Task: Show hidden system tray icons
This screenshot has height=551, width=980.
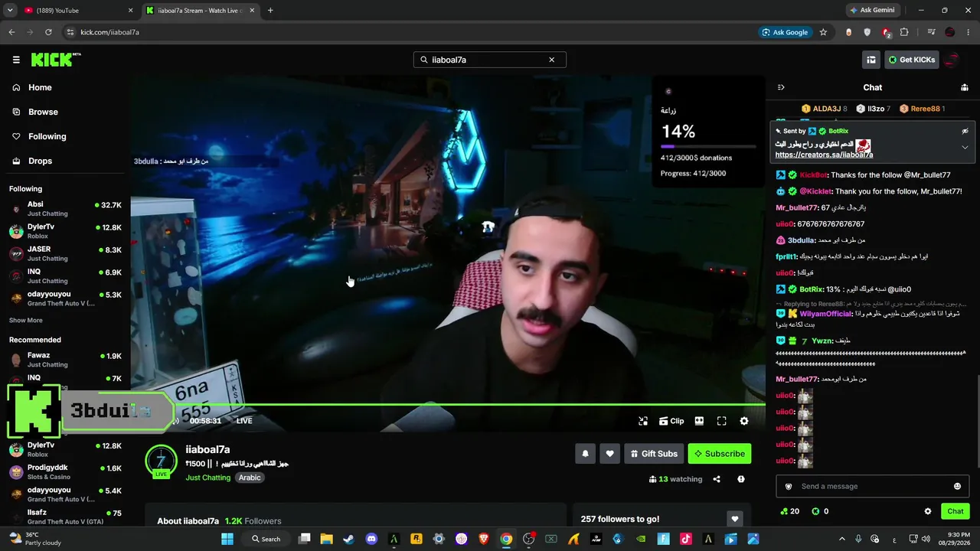Action: pos(842,539)
